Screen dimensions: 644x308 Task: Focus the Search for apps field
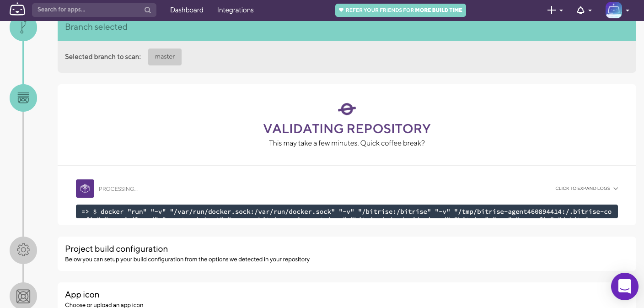tap(94, 10)
